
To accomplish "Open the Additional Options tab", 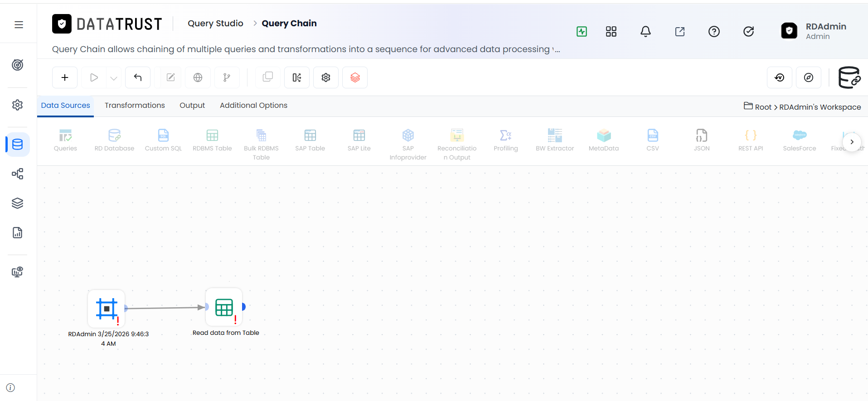I will [253, 105].
